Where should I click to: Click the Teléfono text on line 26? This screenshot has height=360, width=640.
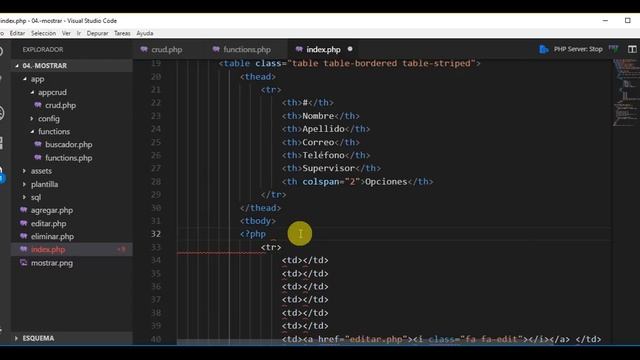click(x=324, y=155)
